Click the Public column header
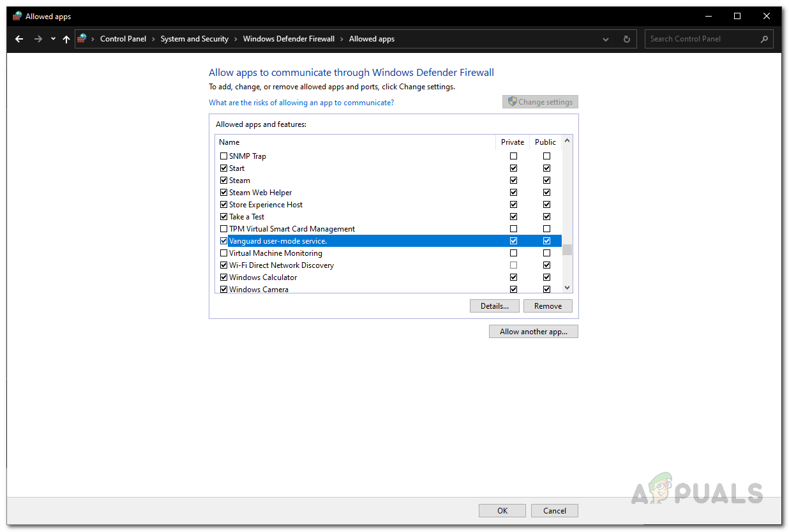This screenshot has height=532, width=789. tap(546, 142)
